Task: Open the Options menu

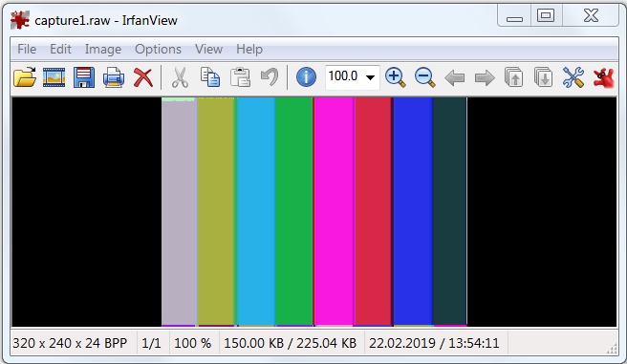Action: point(158,49)
